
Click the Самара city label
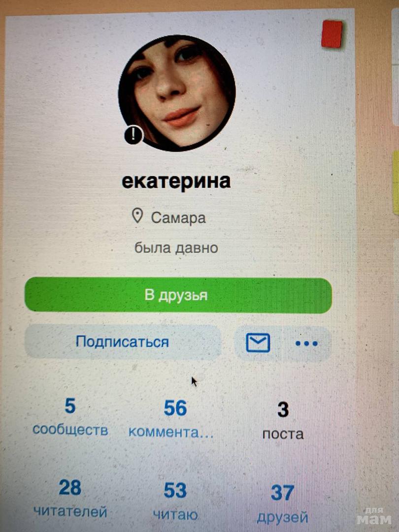178,218
